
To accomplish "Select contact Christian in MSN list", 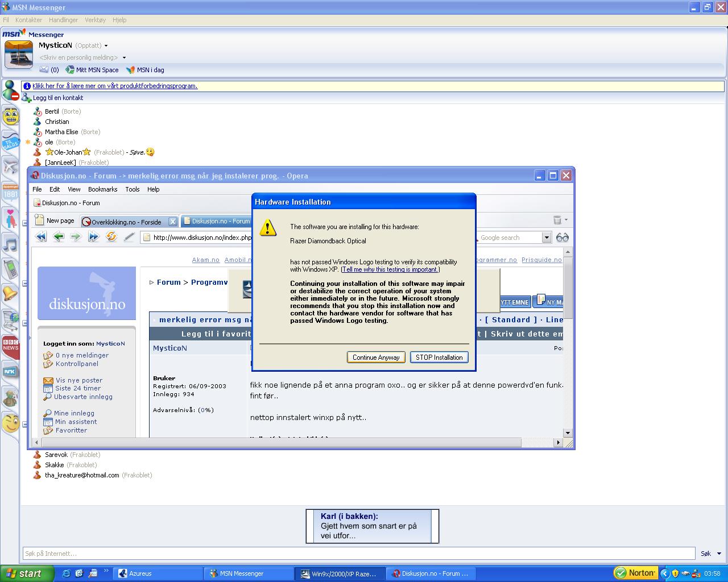I will (57, 122).
